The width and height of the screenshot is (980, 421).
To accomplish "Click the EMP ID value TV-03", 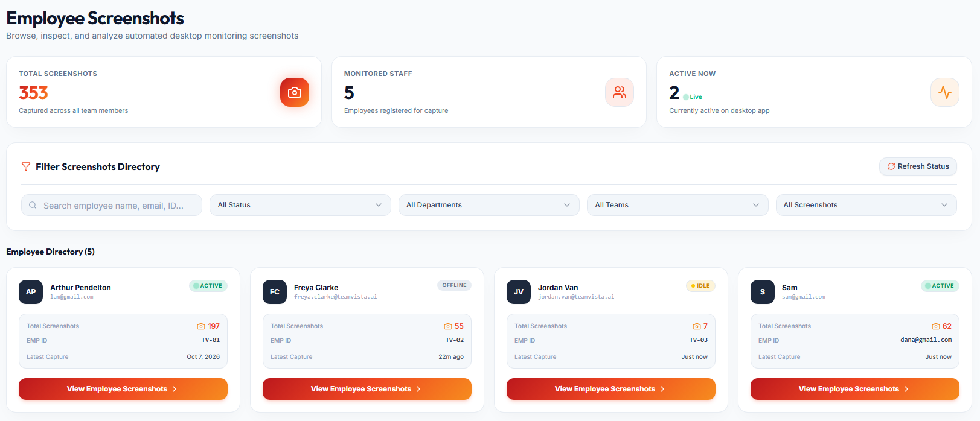I will (699, 340).
